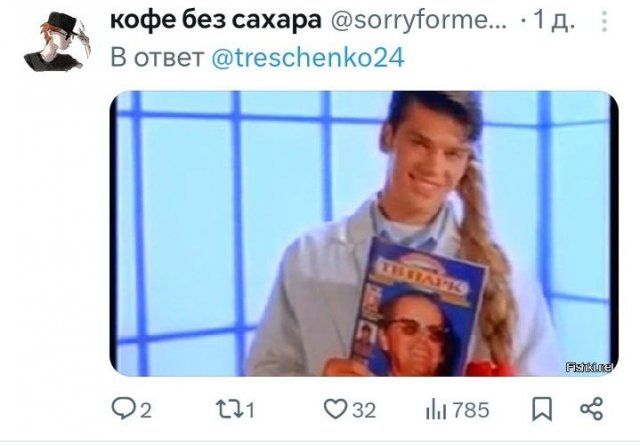Click the display name кофе без сахара
Viewport: 640px width, 446px height.
(x=216, y=20)
